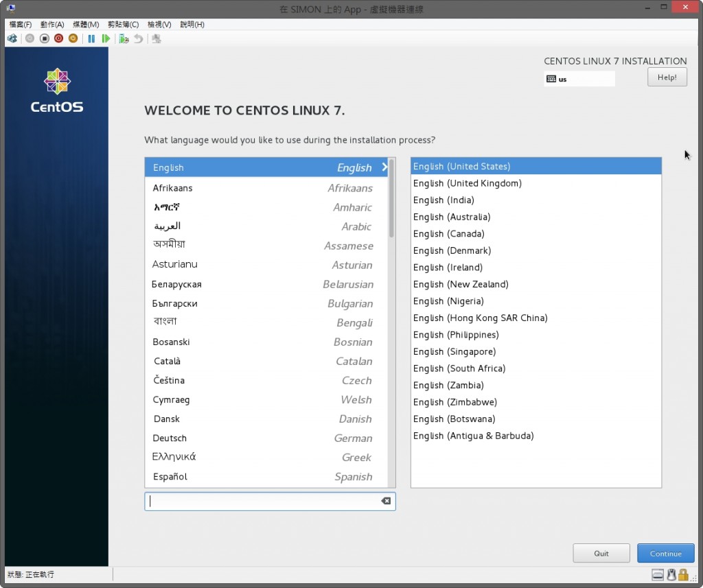Click the lock icon in status bar
Screen dimensions: 703x588
[683, 574]
